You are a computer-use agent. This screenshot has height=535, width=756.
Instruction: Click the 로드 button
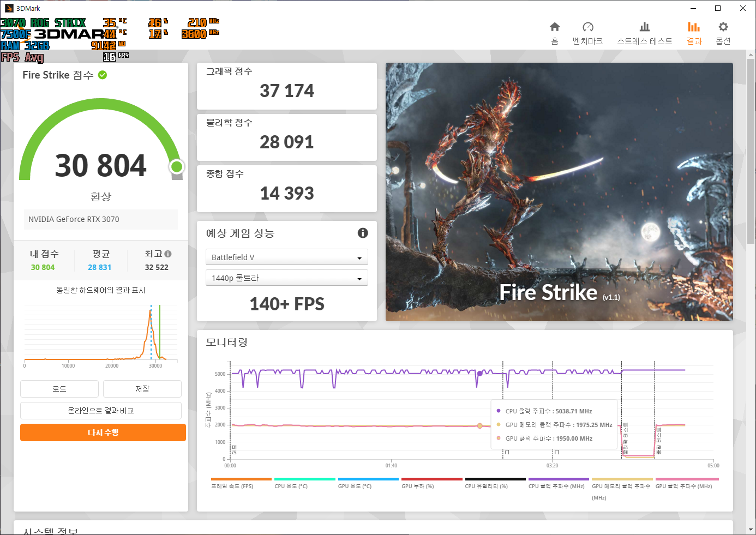pos(59,389)
